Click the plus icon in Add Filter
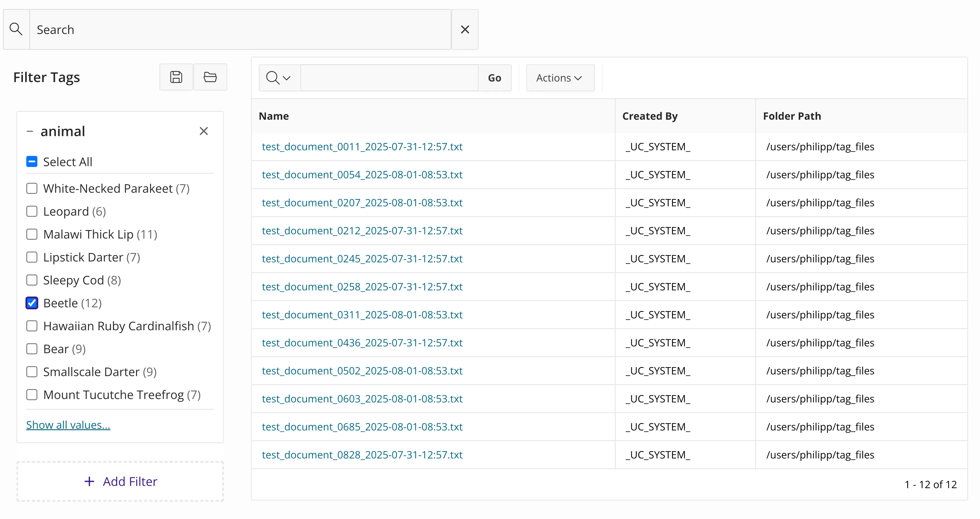Image resolution: width=980 pixels, height=519 pixels. pos(89,481)
